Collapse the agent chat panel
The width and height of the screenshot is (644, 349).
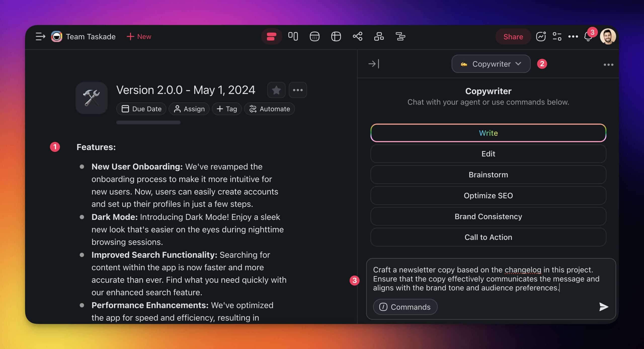(374, 64)
